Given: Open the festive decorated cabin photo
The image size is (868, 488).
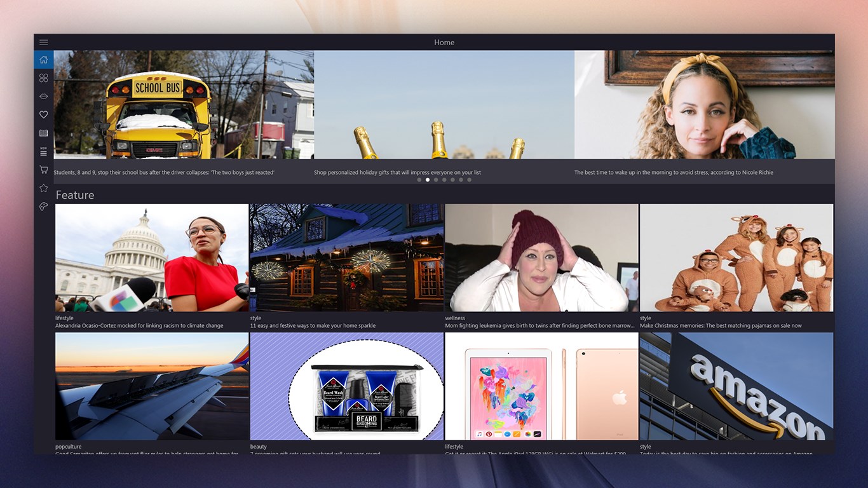Looking at the screenshot, I should [347, 257].
